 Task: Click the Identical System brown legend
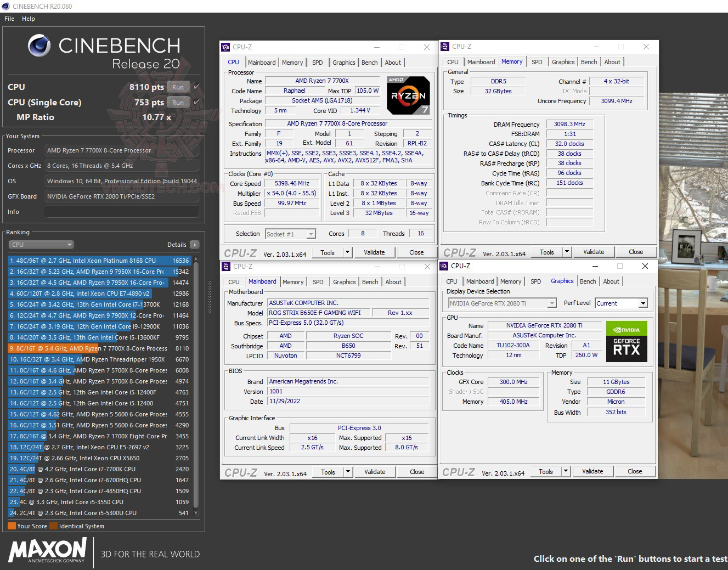77,526
